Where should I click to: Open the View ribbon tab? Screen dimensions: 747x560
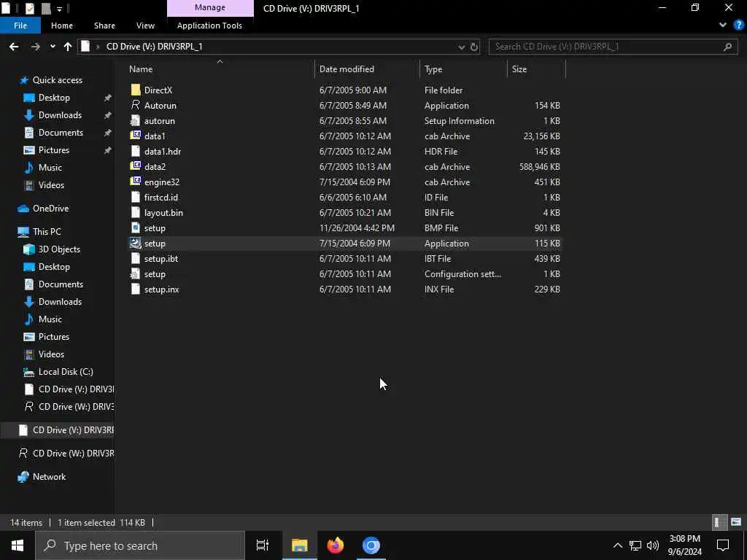[x=145, y=26]
